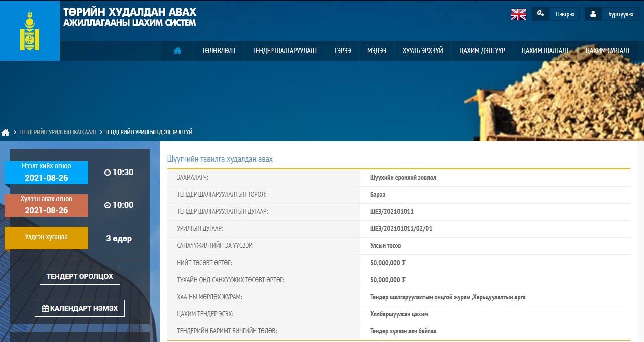Open the Нэвтрэх login link

[565, 14]
